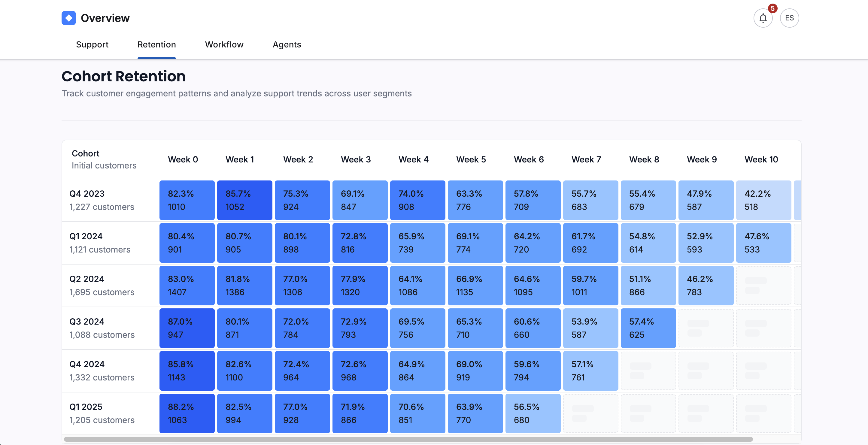Switch to the Workflow tab
This screenshot has height=445, width=868.
pyautogui.click(x=224, y=44)
